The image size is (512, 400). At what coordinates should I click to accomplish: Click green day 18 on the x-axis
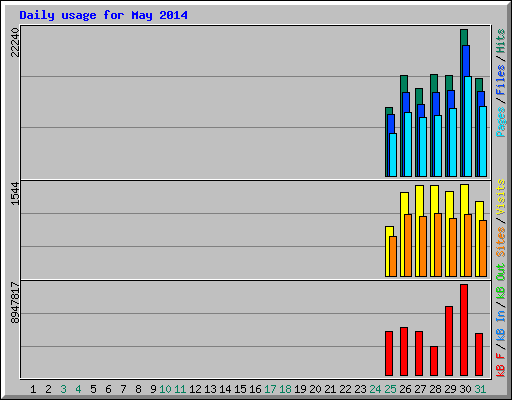click(285, 389)
